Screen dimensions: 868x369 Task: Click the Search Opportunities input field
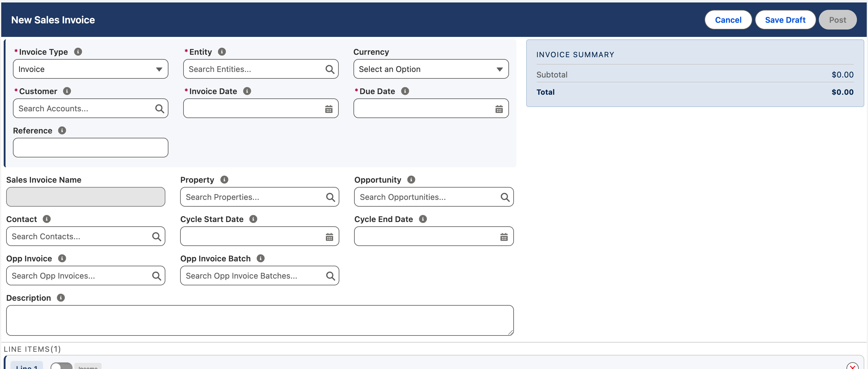434,197
